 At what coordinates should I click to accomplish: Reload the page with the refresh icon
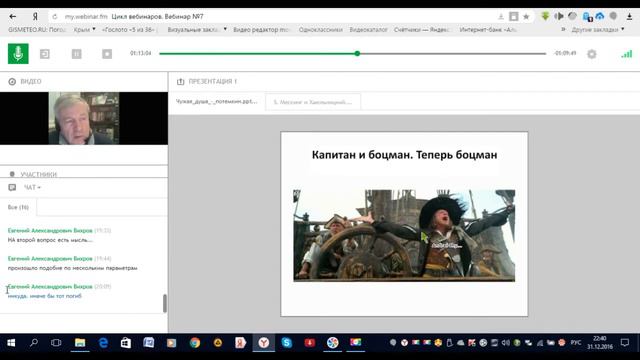[x=55, y=17]
